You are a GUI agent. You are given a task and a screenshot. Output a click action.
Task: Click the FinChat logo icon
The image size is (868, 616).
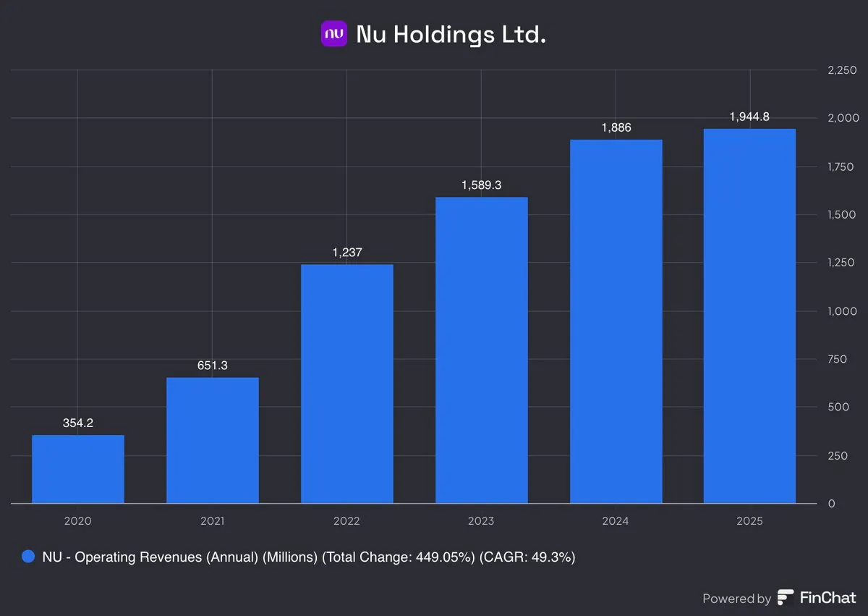pos(786,598)
